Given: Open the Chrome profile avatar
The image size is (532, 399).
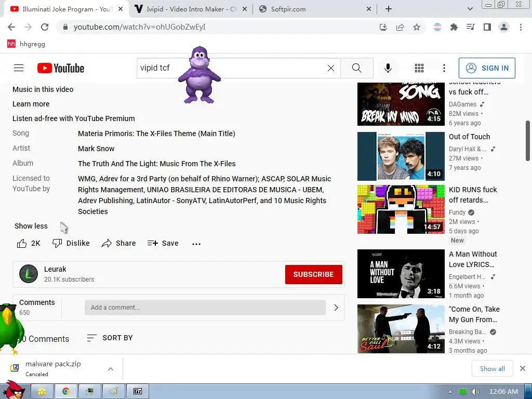Looking at the screenshot, I should pos(504,27).
